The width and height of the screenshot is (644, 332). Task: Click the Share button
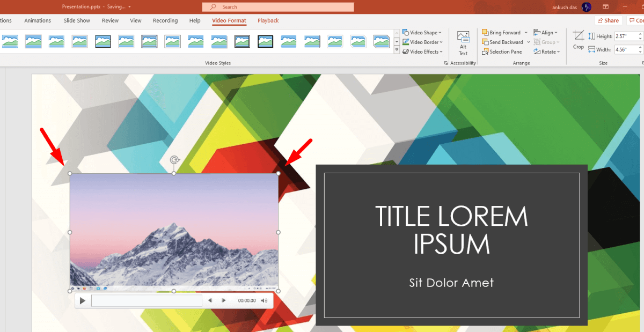pos(608,20)
